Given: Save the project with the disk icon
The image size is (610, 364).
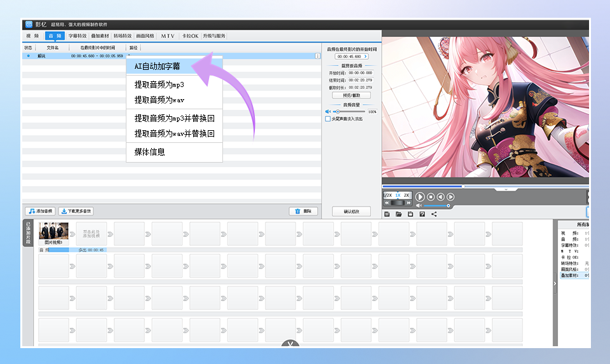Looking at the screenshot, I should point(410,214).
